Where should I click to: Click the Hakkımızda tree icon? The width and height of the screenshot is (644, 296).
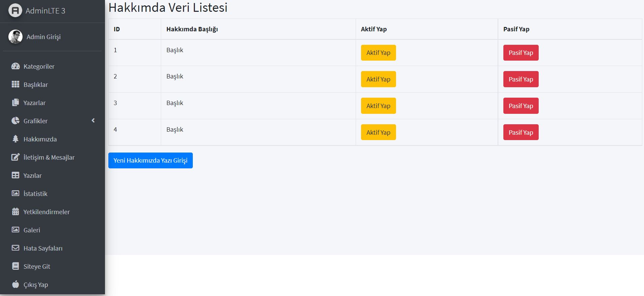15,139
